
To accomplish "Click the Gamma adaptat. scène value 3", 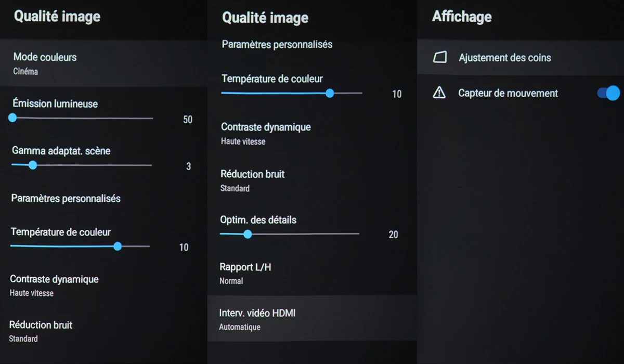I will coord(189,166).
